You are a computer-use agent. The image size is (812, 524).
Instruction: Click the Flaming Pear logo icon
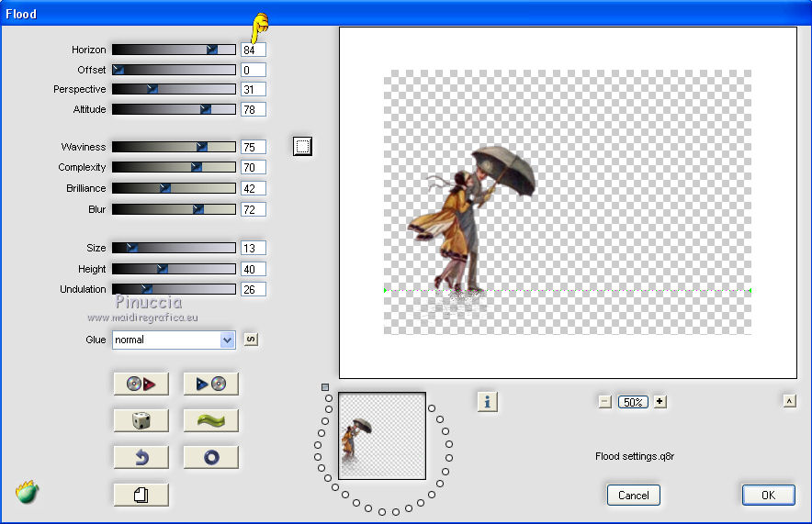coord(27,491)
